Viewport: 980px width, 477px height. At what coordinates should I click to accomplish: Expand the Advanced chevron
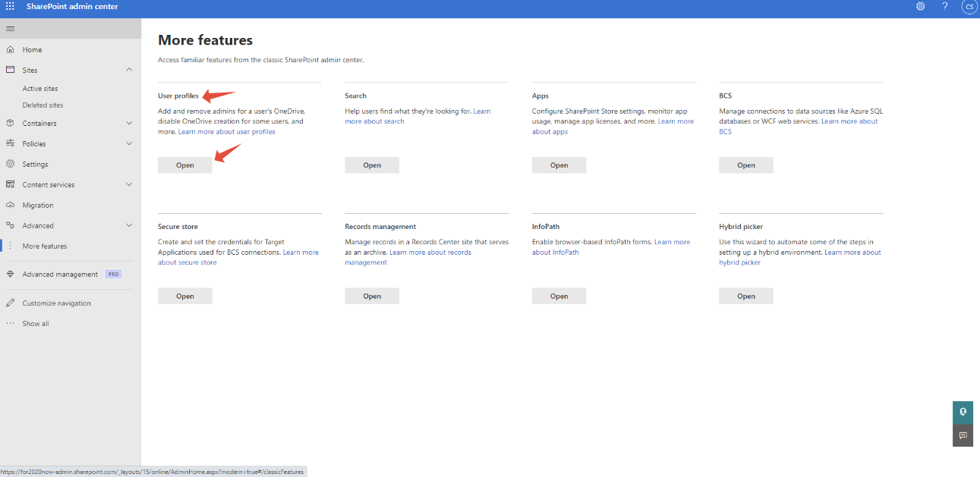pyautogui.click(x=129, y=225)
